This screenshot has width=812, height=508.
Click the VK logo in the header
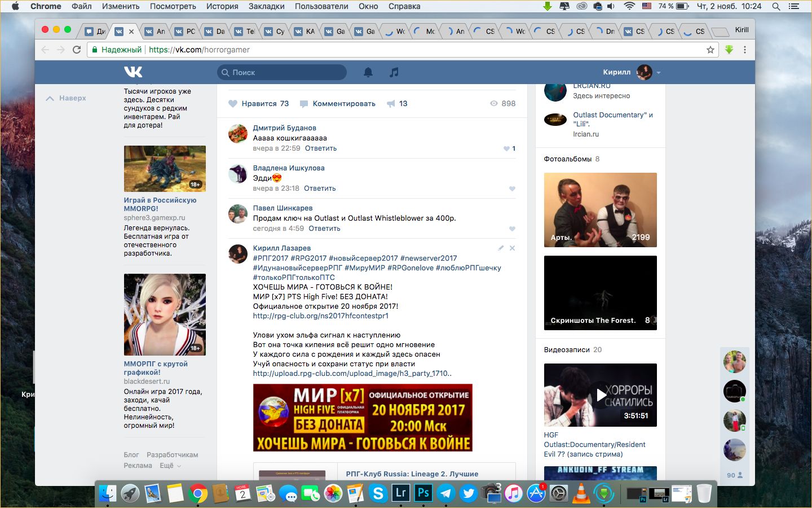pos(133,72)
